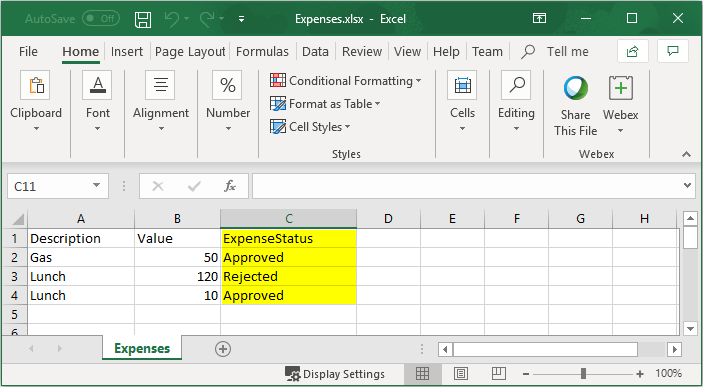Click the vertical scrollbar down arrow
703x387 pixels.
[690, 329]
